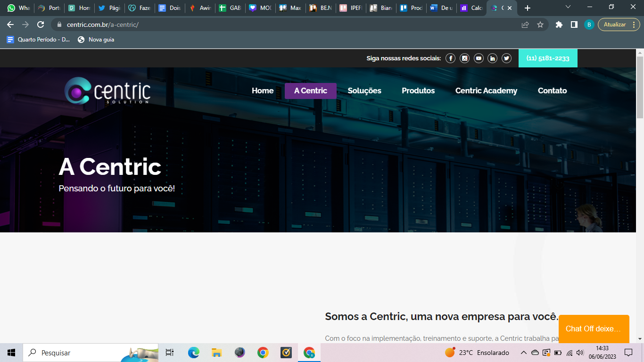The width and height of the screenshot is (644, 362).
Task: Click the 'Somos a Centric' heading text
Action: 442,316
